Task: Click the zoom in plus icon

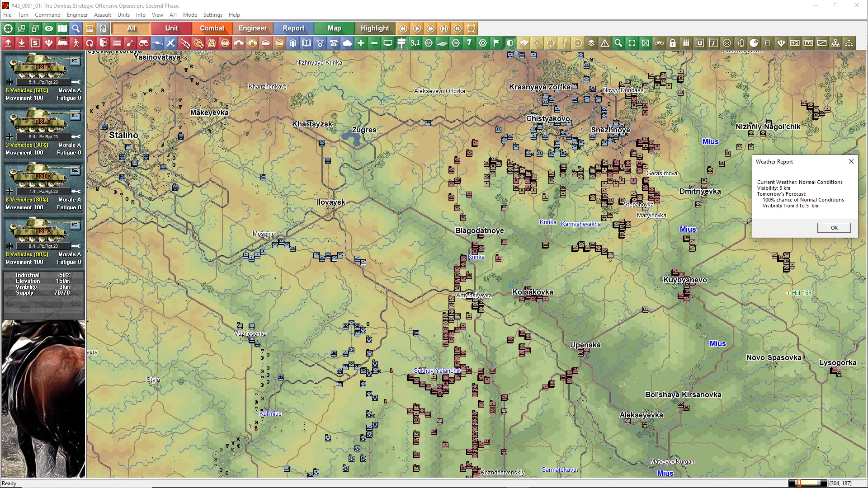Action: click(x=361, y=43)
